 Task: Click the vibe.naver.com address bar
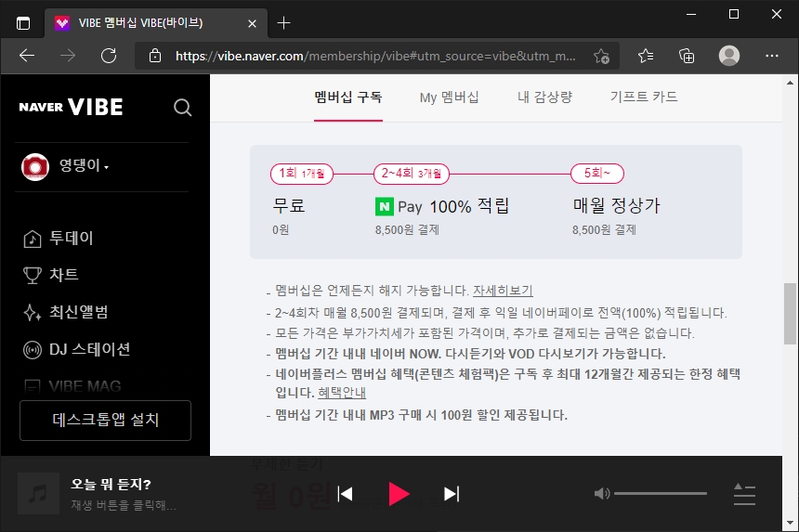coord(375,56)
